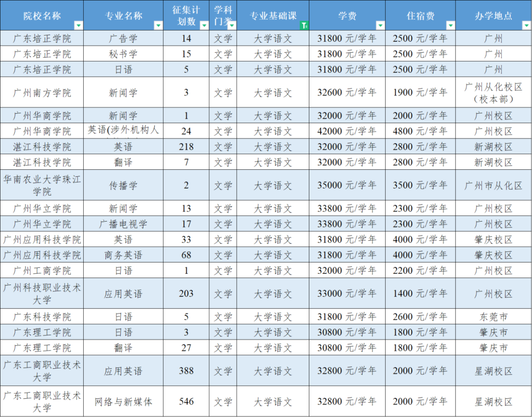This screenshot has height=417, width=532.
Task: Click the 广州科技职业技术大学 school cell
Action: pos(42,293)
